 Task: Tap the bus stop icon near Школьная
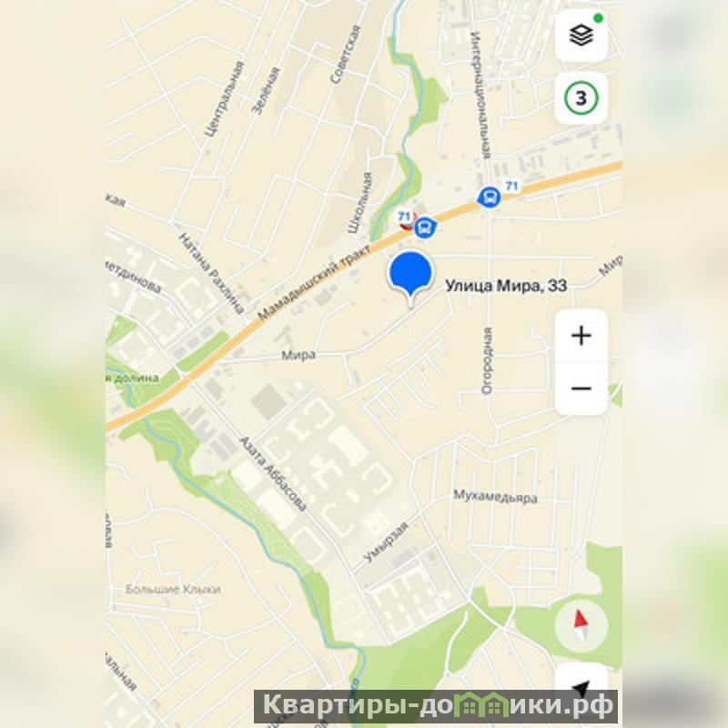424,228
